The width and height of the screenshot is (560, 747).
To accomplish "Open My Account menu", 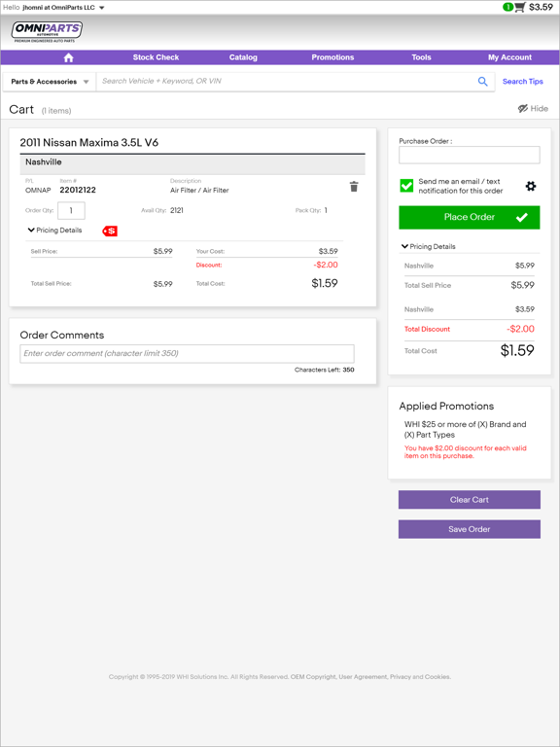I will (x=509, y=57).
